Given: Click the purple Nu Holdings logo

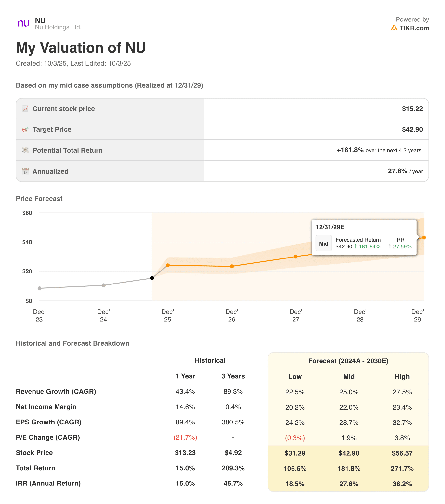Looking at the screenshot, I should (x=23, y=24).
